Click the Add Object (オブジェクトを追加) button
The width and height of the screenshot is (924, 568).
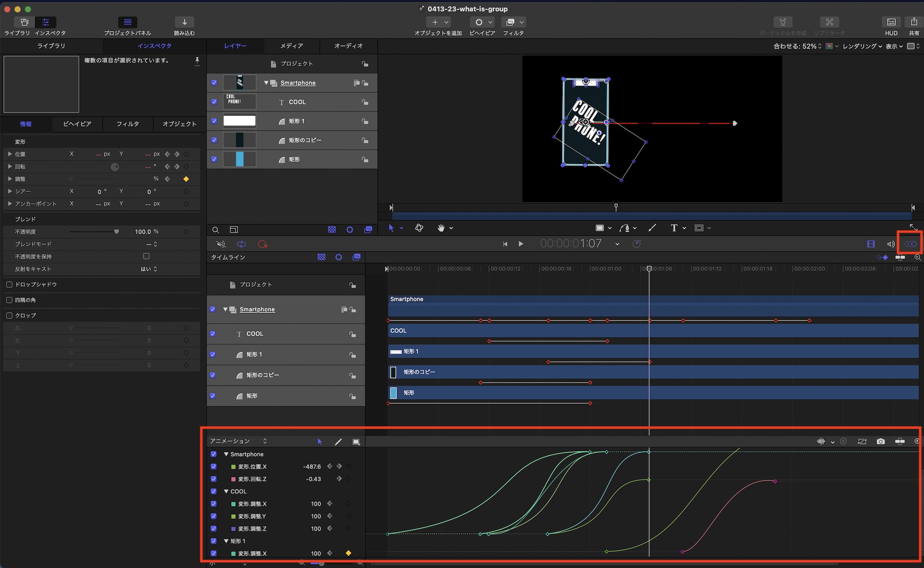[x=435, y=22]
